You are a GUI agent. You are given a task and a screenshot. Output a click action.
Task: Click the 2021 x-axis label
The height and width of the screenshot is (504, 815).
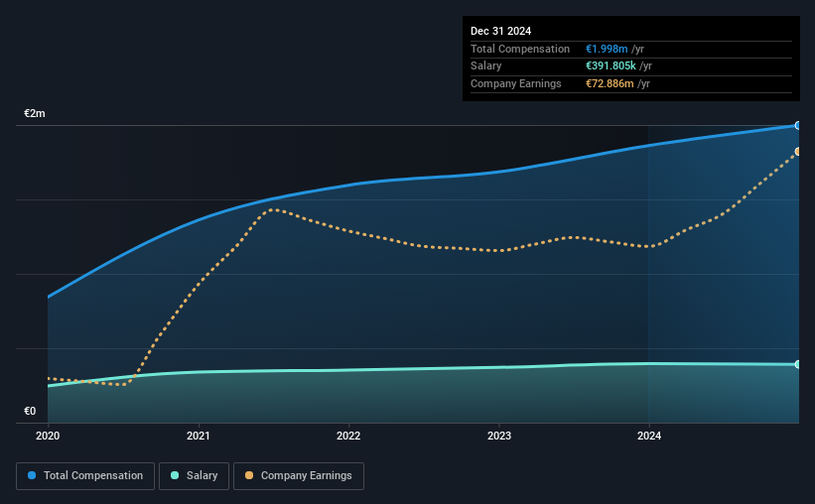198,436
